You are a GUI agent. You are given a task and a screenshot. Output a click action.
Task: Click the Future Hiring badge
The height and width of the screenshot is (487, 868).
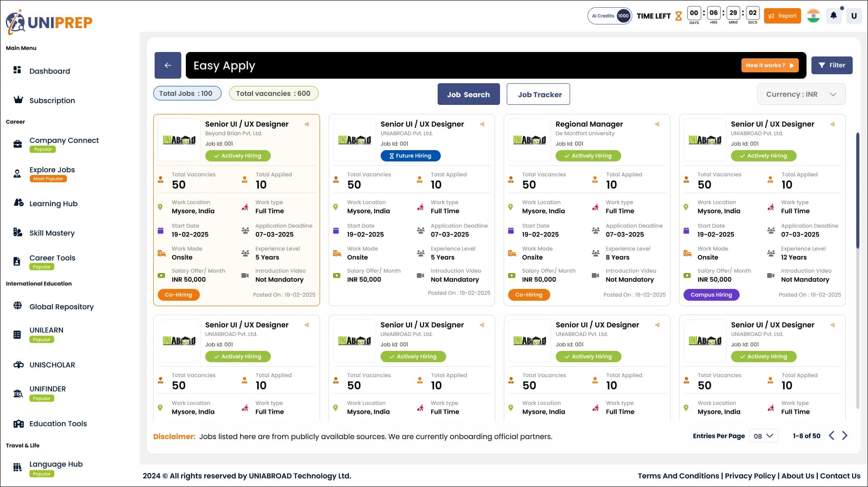tap(410, 156)
